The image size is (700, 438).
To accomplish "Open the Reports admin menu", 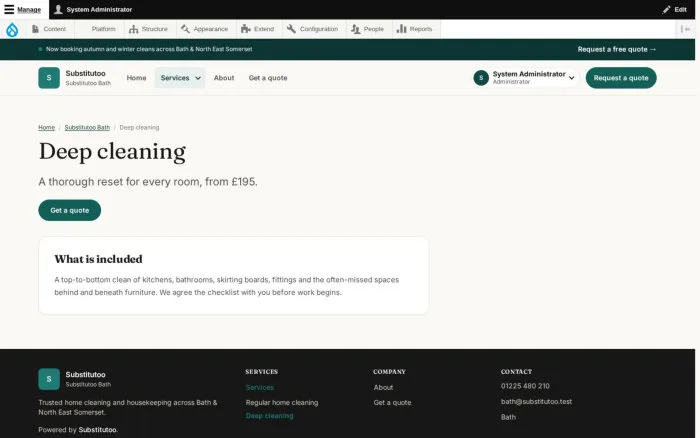I will click(x=415, y=29).
